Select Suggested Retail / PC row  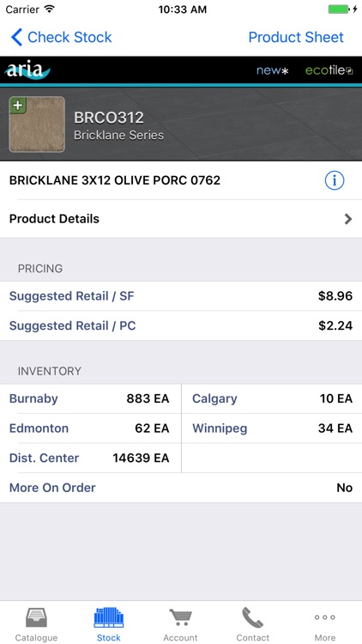coord(181,325)
